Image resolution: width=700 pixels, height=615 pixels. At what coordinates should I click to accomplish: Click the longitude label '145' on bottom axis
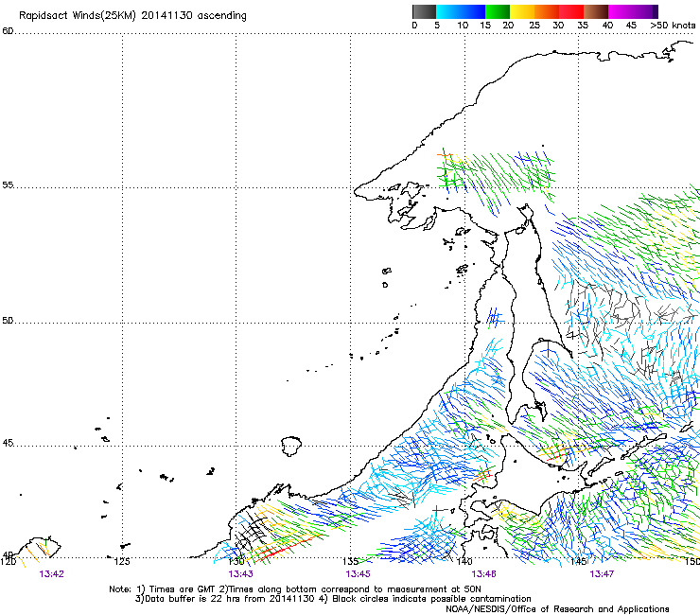579,561
